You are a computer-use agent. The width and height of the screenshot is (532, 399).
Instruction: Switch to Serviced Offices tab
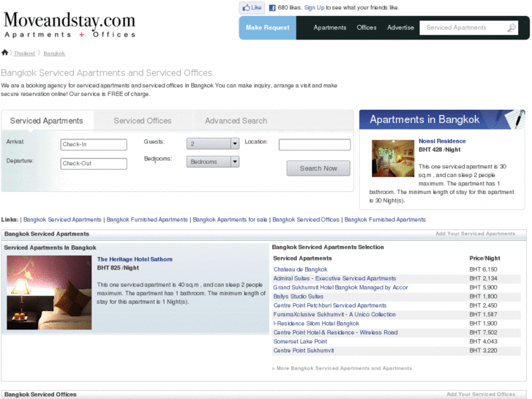pyautogui.click(x=143, y=121)
